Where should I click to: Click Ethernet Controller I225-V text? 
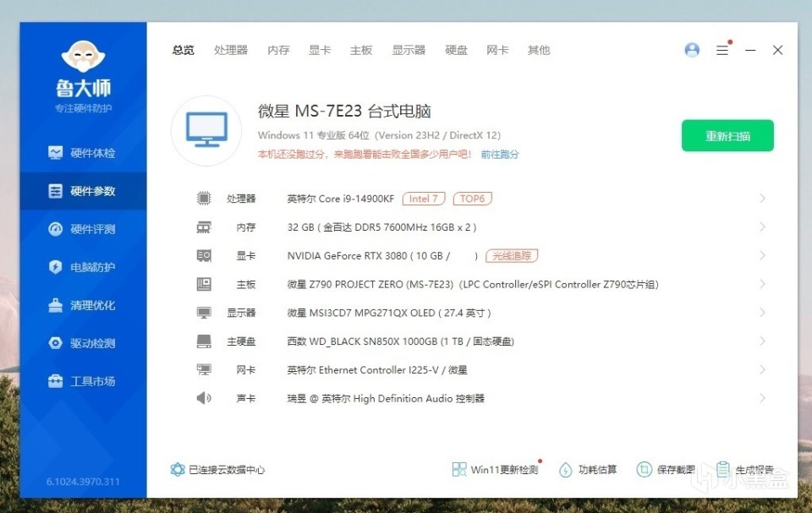point(377,369)
